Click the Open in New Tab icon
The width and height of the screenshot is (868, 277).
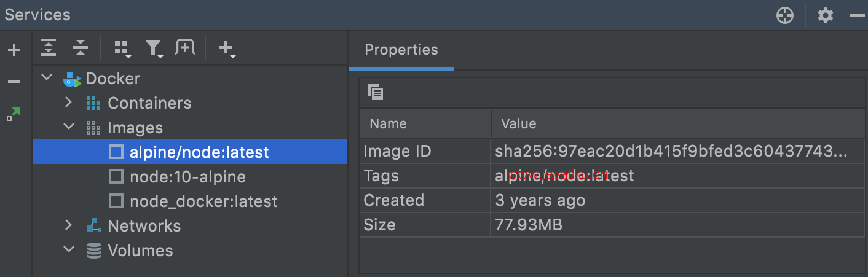tap(185, 47)
